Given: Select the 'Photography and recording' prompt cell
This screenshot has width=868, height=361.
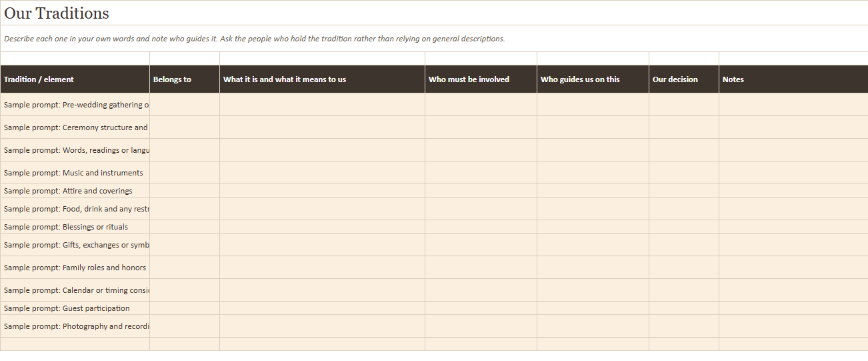Looking at the screenshot, I should click(75, 326).
